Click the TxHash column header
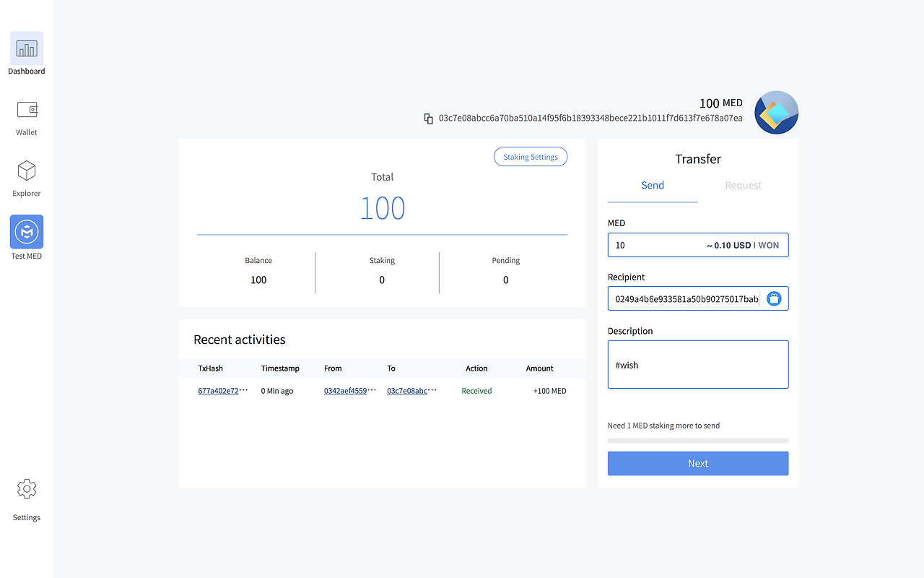The height and width of the screenshot is (578, 924). pyautogui.click(x=211, y=368)
